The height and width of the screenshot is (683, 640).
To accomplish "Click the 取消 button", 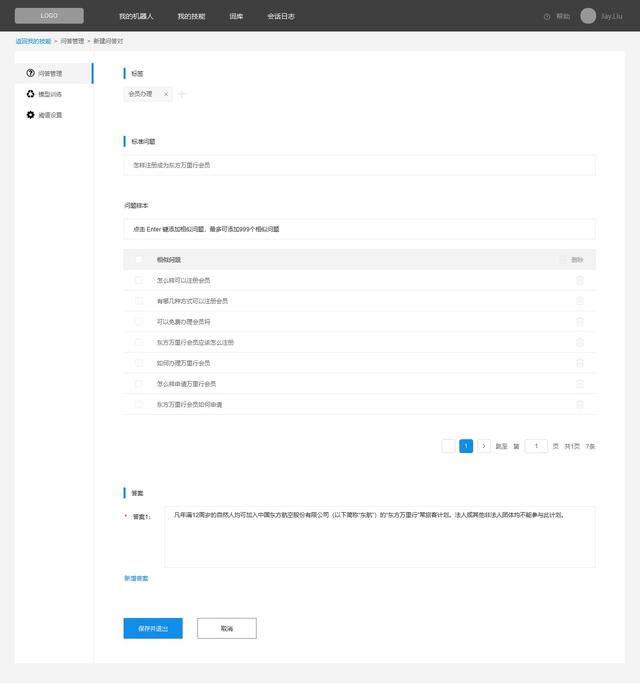I will (227, 628).
